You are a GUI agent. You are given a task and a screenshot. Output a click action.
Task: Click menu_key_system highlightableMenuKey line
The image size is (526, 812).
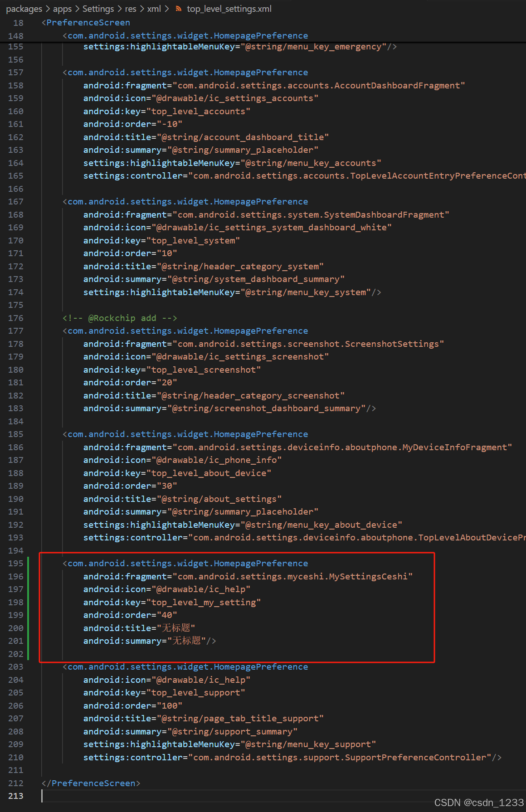232,292
